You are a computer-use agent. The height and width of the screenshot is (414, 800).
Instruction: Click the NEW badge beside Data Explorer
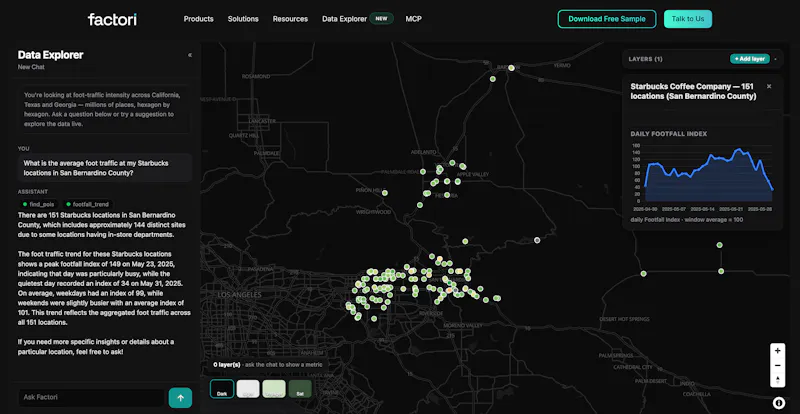click(x=382, y=19)
